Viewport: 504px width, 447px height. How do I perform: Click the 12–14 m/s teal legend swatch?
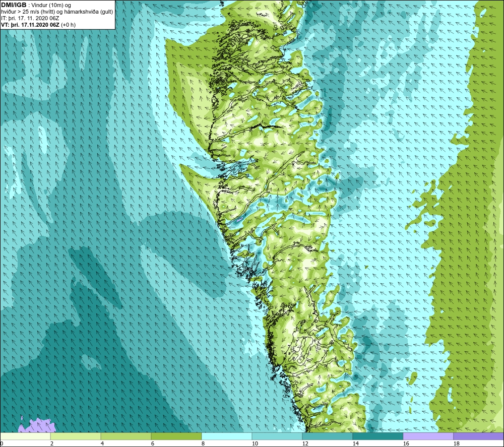pos(327,436)
